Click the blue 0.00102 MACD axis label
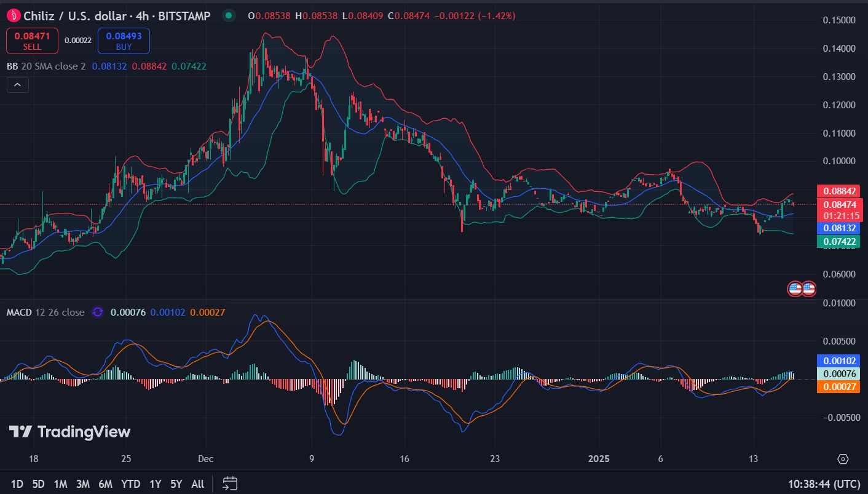The width and height of the screenshot is (868, 494). (x=840, y=361)
